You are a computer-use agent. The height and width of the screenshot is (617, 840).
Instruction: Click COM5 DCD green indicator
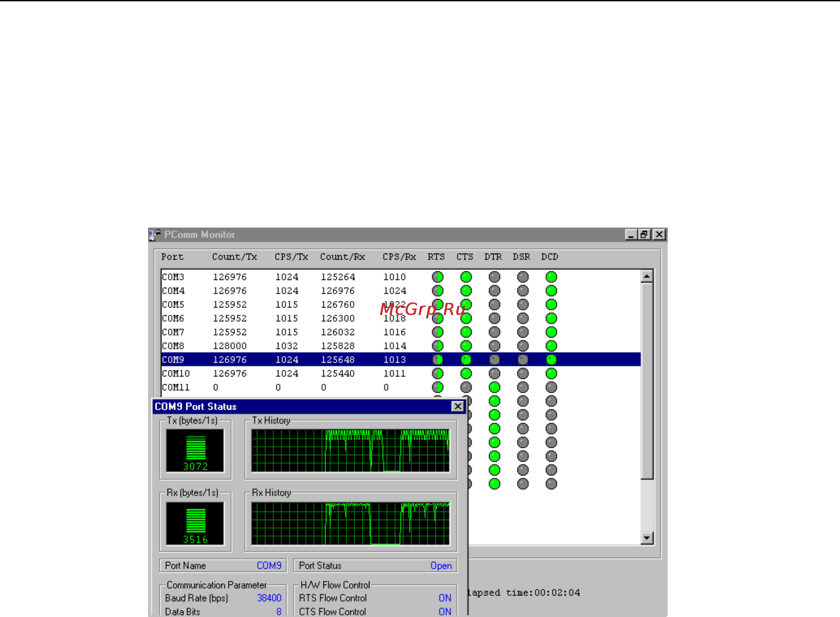coord(551,305)
